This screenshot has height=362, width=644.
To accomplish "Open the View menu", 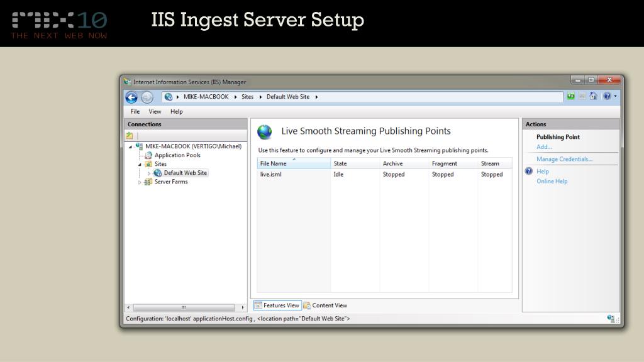I will pyautogui.click(x=155, y=112).
